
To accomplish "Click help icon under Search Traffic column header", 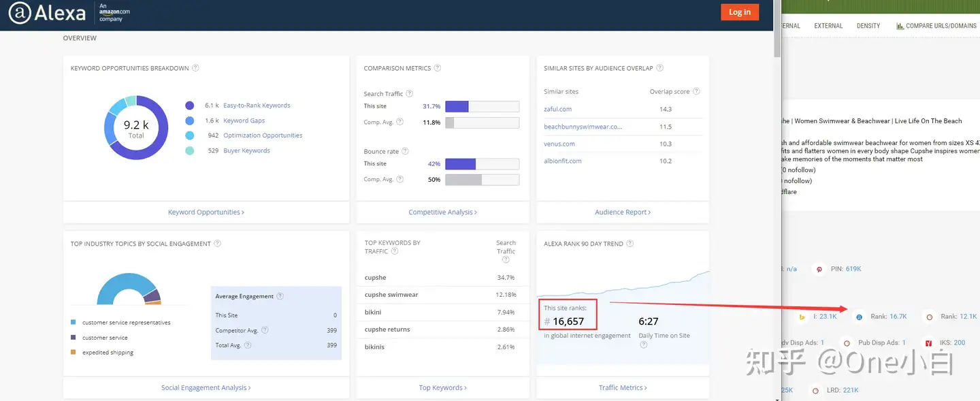I will click(x=506, y=259).
